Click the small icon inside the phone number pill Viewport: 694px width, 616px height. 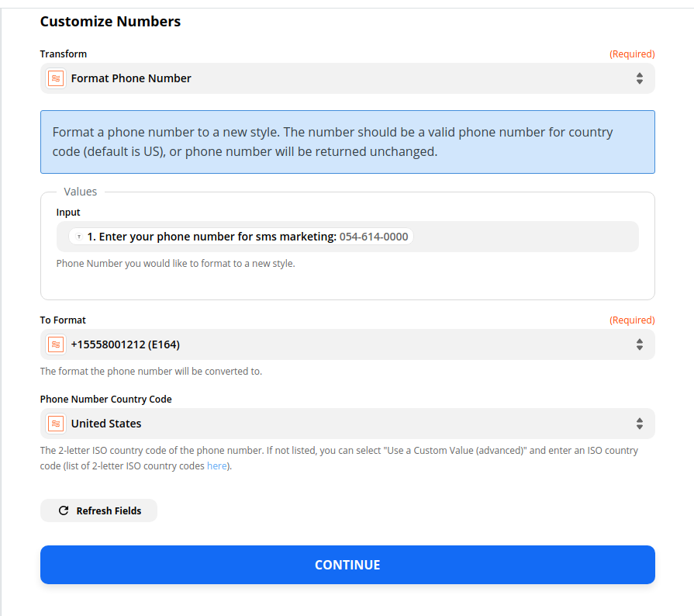pos(79,237)
